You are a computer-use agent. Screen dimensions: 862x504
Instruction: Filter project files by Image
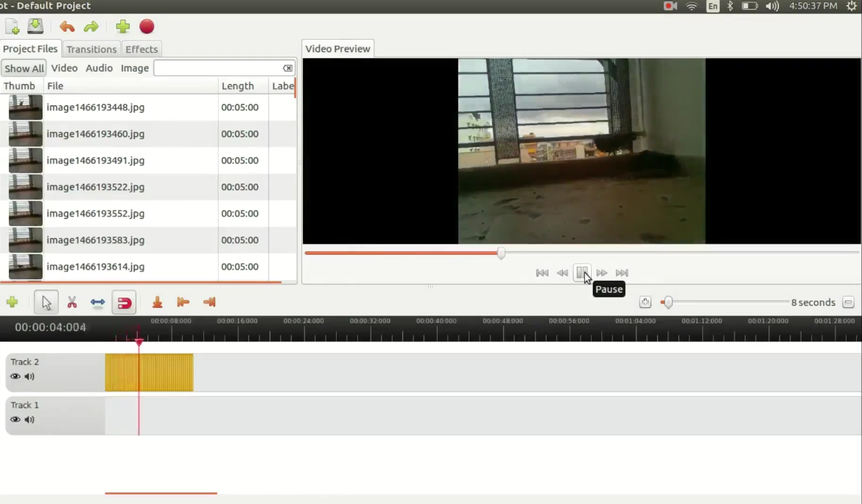(x=135, y=68)
